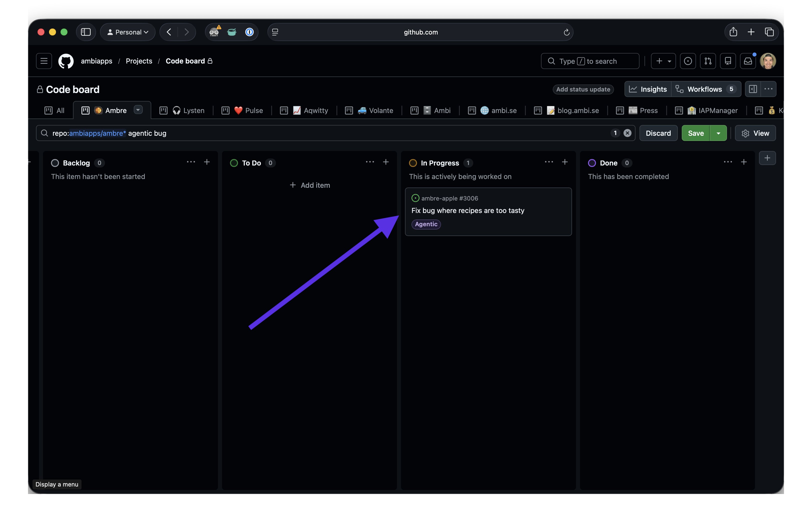Expand the Save button dropdown arrow

tap(718, 133)
